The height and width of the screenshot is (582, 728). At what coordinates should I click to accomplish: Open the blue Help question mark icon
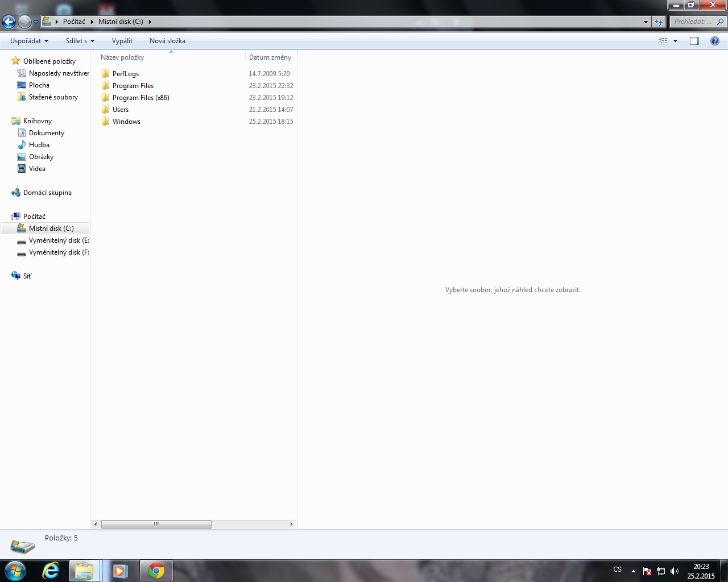715,41
